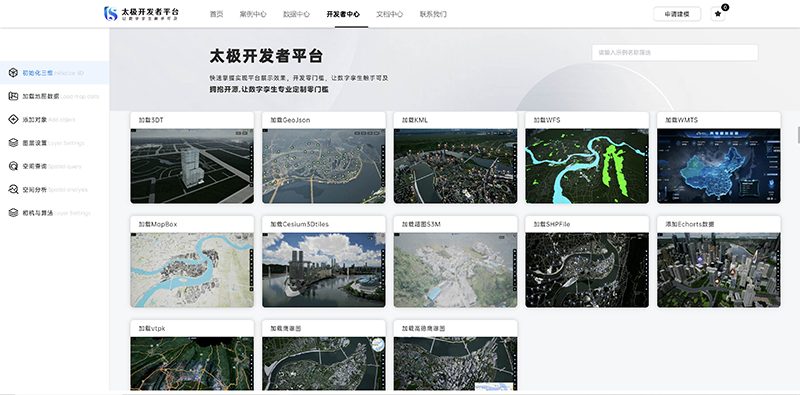This screenshot has width=800, height=395.
Task: Open favorites via the star icon
Action: (x=718, y=14)
